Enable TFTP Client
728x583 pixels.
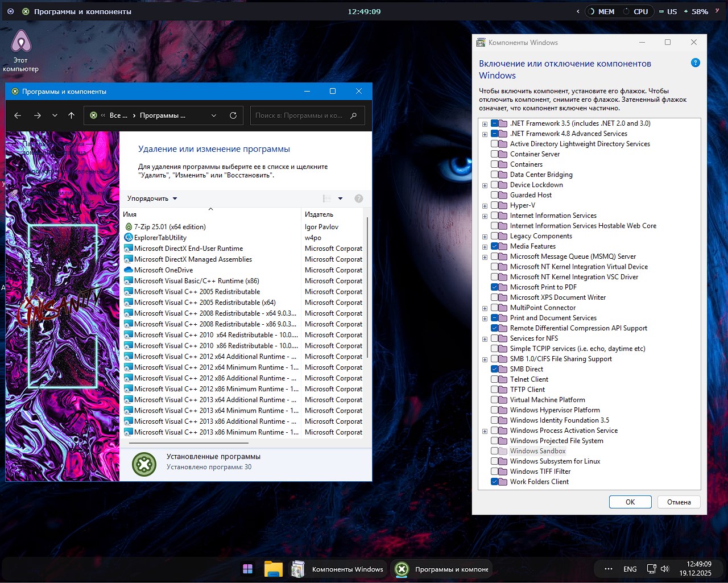494,389
